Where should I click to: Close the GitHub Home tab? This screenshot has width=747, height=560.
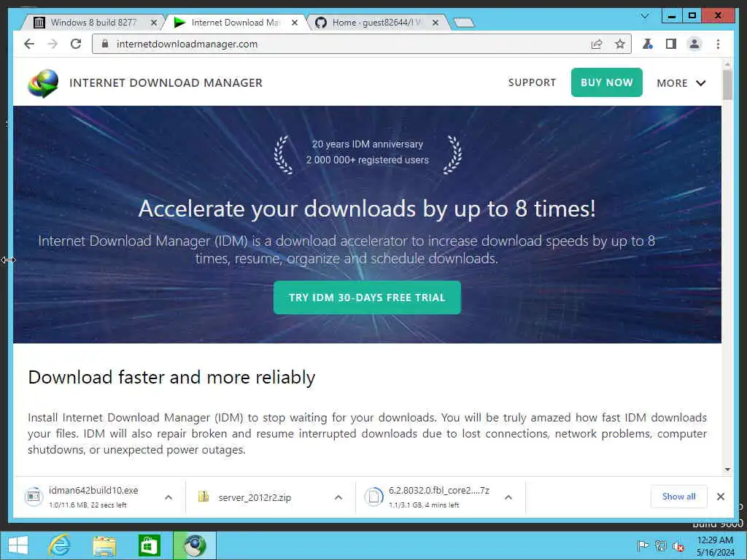435,23
